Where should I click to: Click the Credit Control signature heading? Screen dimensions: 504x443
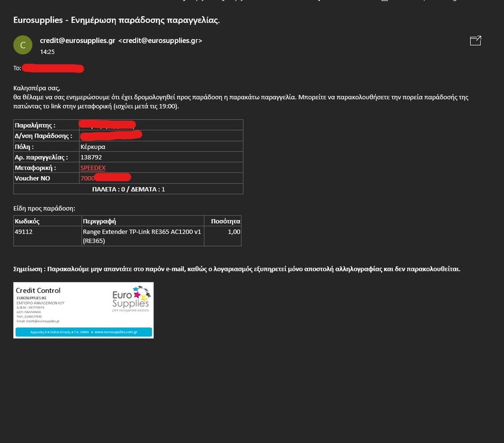[38, 290]
